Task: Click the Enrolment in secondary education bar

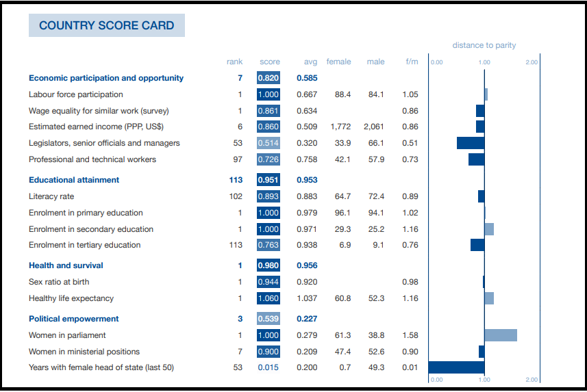Action: (x=489, y=229)
